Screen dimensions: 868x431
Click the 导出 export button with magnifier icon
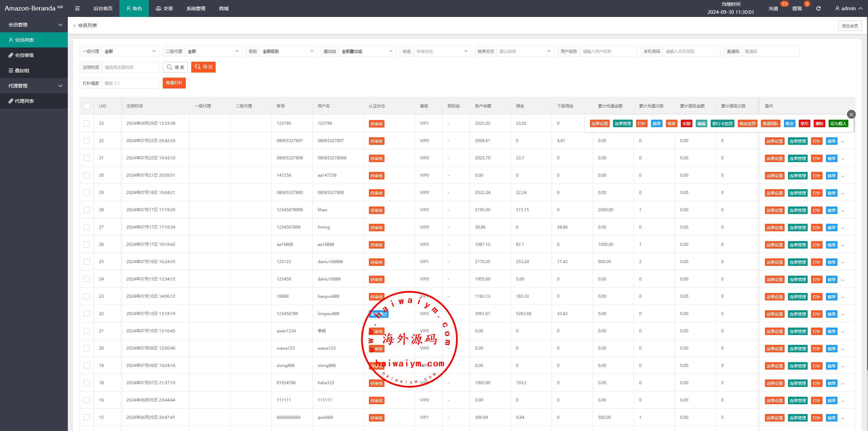203,67
